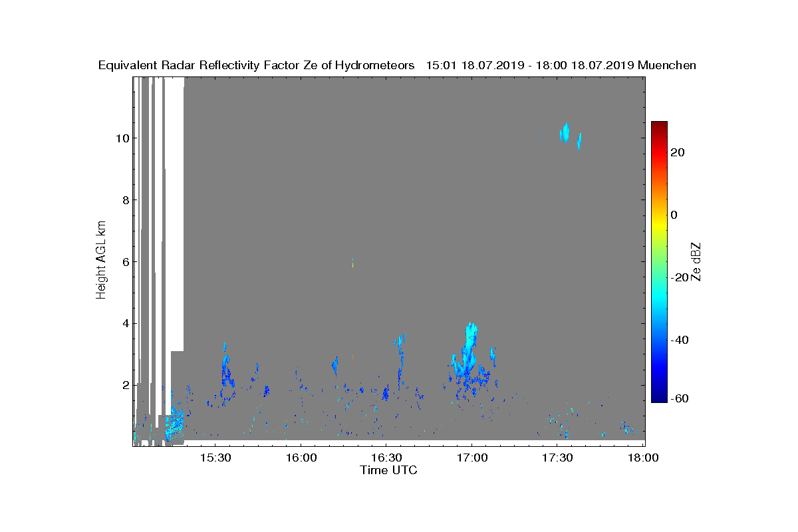Click the 'Ze dBZ' colorbar label
Screen dimensions: 798x532
(x=697, y=261)
